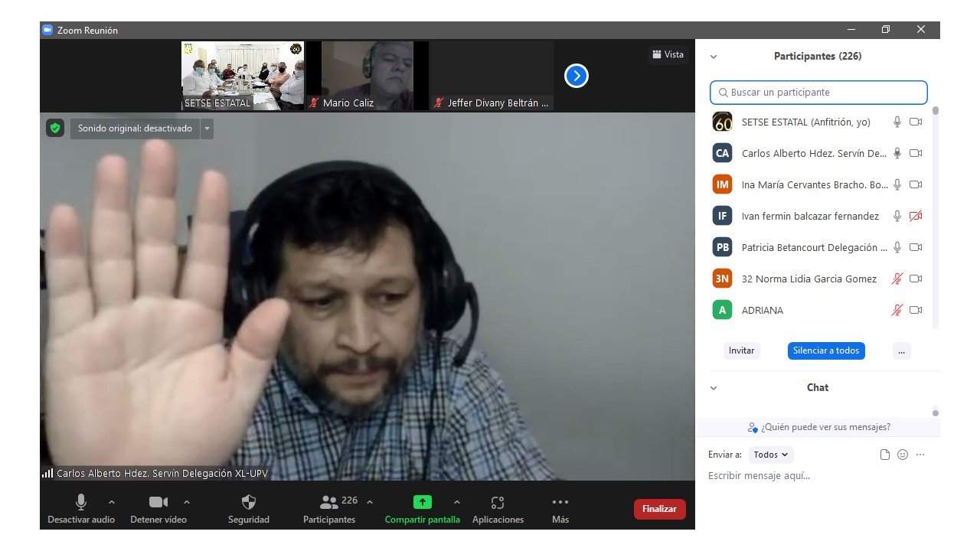The image size is (980, 551).
Task: Show next video thumbnails with blue arrow
Action: (x=576, y=76)
